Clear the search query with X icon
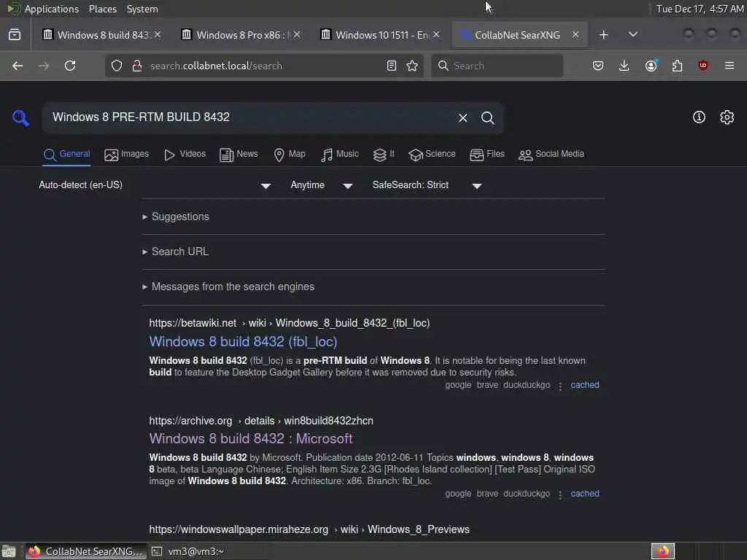 (462, 117)
